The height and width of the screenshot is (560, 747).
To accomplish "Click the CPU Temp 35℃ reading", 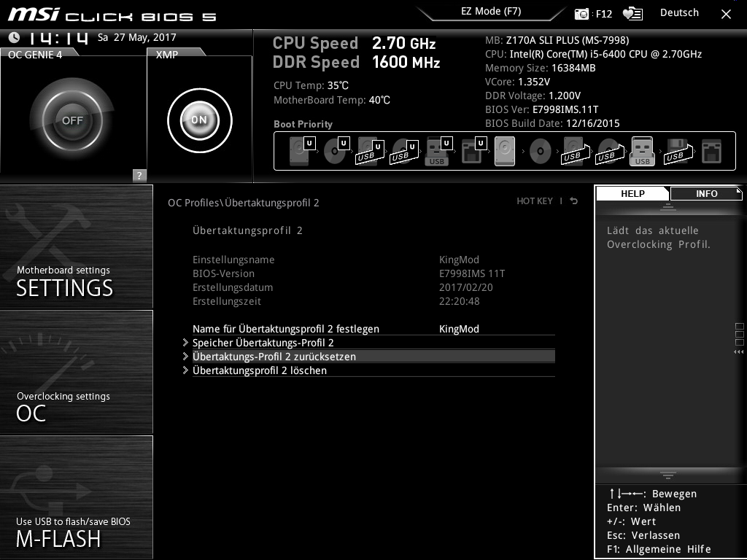I will 311,85.
